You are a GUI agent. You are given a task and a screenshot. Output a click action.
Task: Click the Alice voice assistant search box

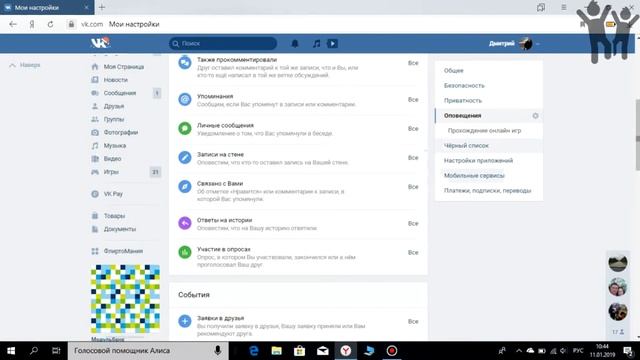148,351
